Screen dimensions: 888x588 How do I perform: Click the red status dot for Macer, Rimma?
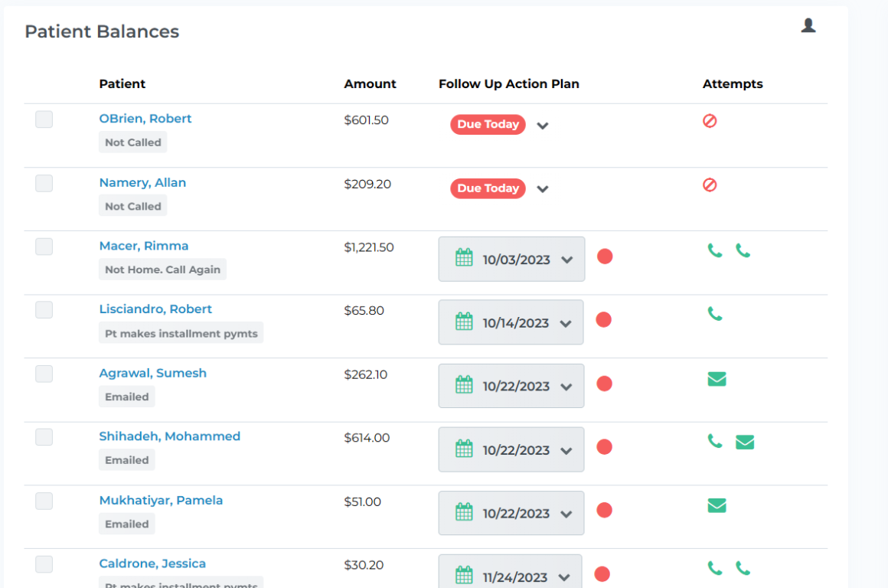click(x=605, y=256)
